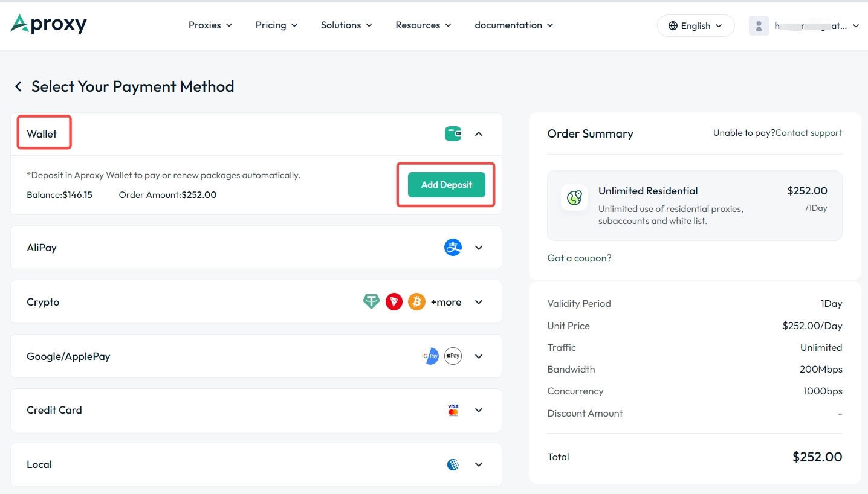This screenshot has width=868, height=494.
Task: Click the green Tether crypto icon
Action: [371, 301]
